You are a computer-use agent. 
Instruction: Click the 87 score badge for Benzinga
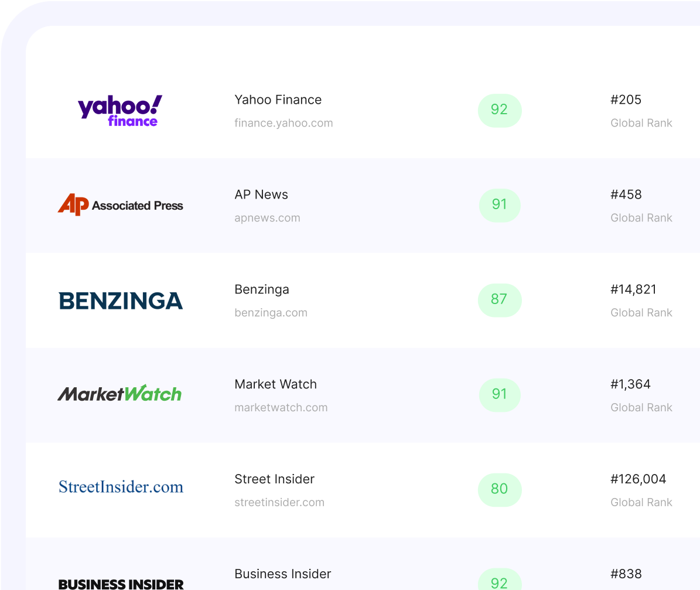[x=499, y=299]
